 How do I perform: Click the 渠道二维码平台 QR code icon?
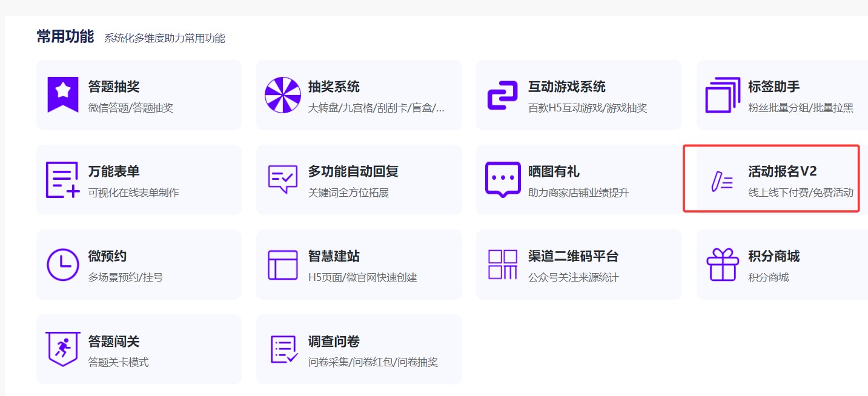(x=503, y=265)
